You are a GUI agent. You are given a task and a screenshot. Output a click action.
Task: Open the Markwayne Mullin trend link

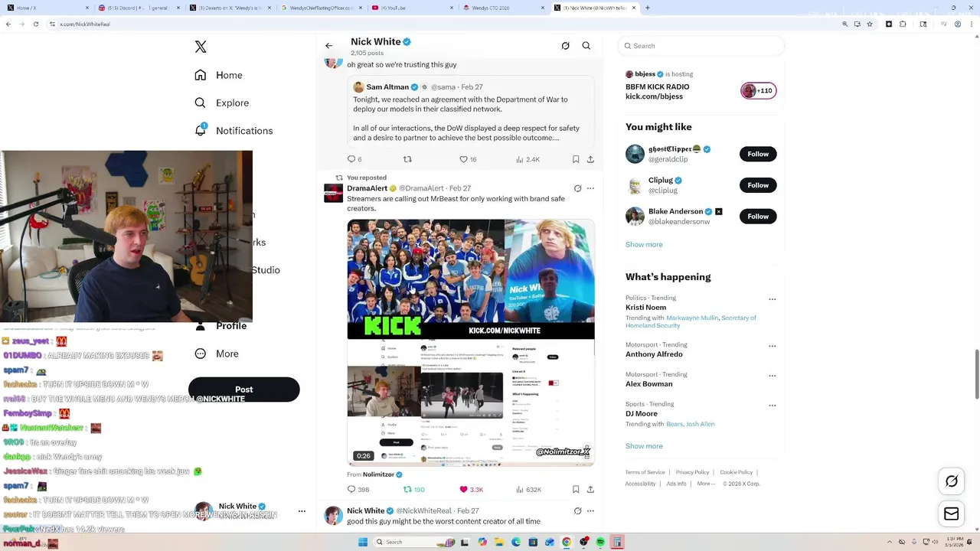tap(692, 318)
